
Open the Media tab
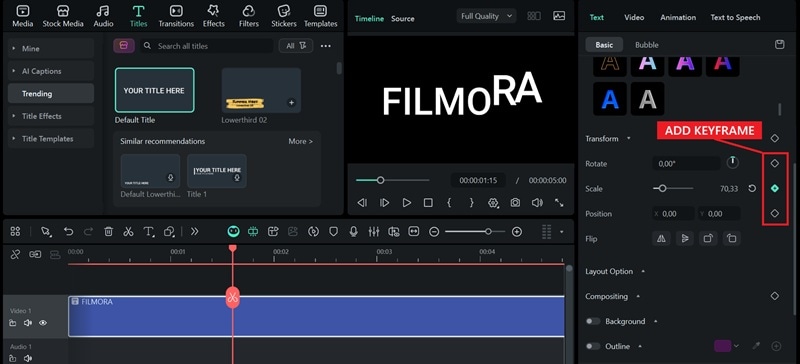22,16
